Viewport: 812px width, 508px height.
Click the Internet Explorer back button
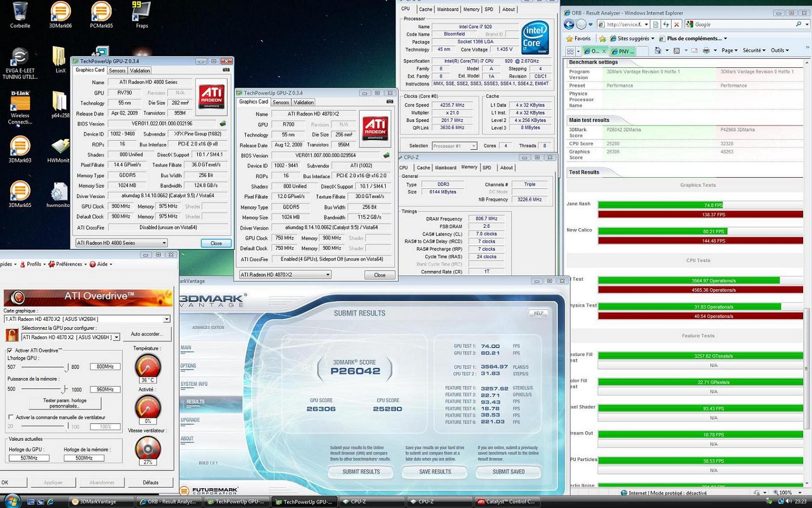click(x=569, y=24)
